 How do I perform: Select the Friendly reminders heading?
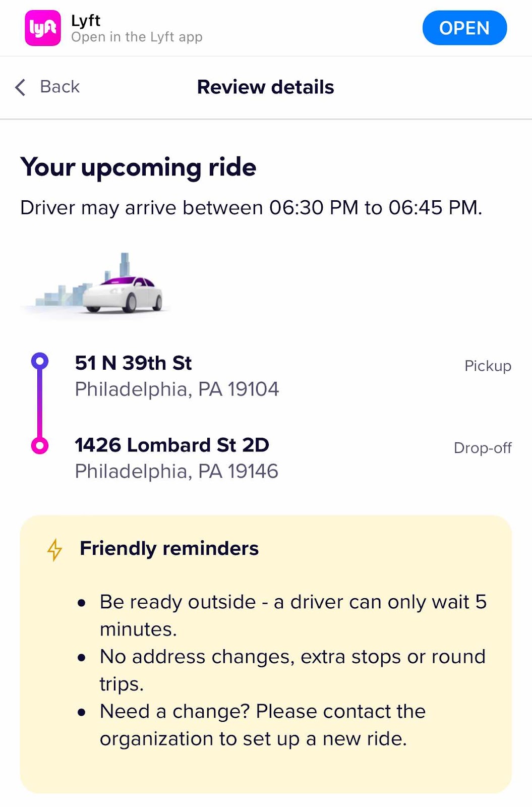pos(169,548)
